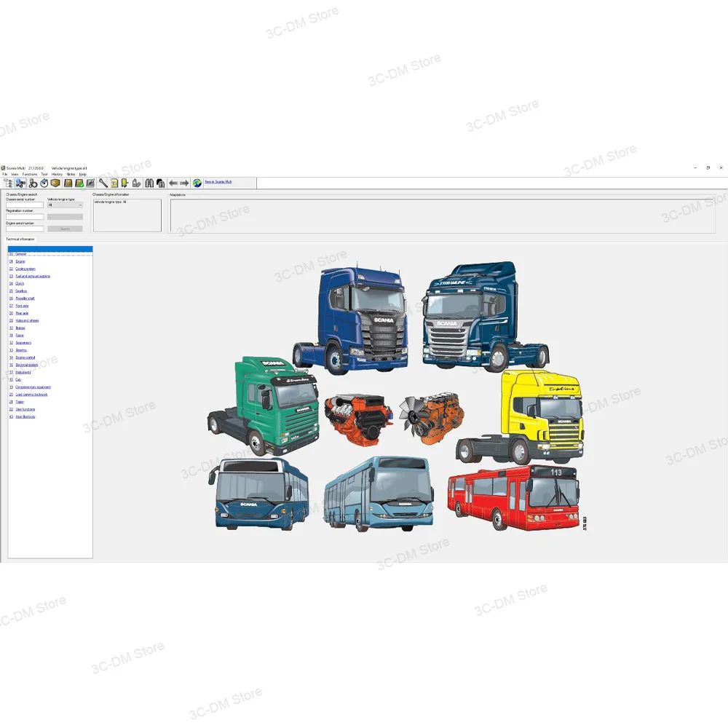
Task: Switch to the Technical information tab
Action: pos(20,239)
